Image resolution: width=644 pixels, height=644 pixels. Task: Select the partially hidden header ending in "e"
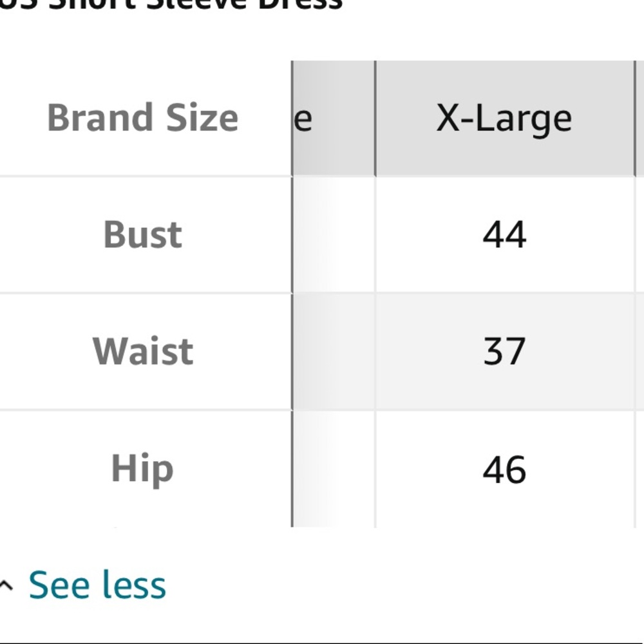point(334,118)
